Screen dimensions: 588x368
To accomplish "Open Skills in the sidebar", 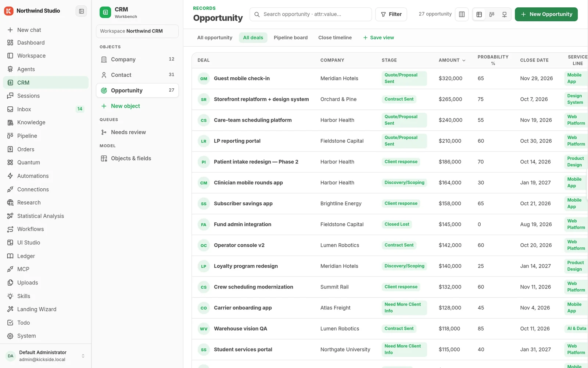I will click(x=46, y=296).
